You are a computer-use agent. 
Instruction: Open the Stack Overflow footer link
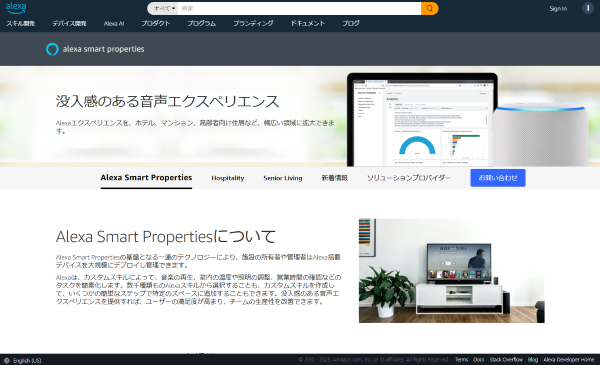[x=506, y=360]
